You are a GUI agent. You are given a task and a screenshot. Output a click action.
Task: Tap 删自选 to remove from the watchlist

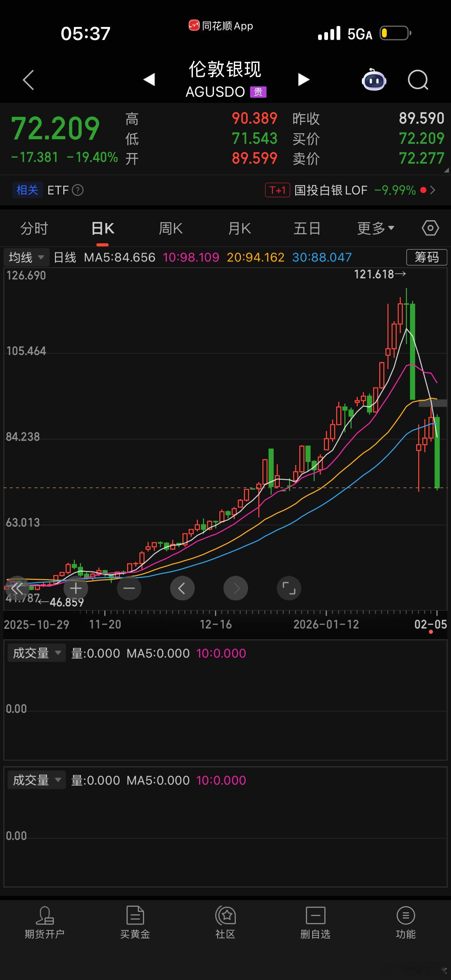(x=316, y=922)
